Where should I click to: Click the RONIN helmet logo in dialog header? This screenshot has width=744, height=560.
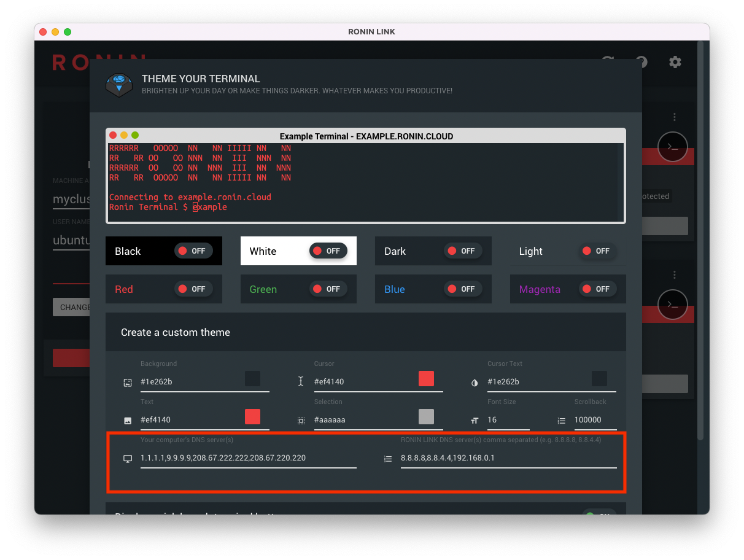119,85
